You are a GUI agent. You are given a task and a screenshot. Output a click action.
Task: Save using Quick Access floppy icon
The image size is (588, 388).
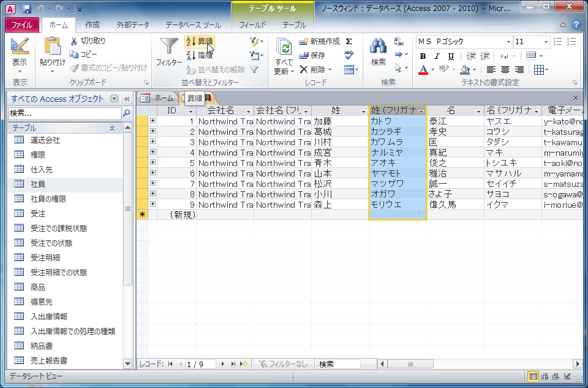26,9
